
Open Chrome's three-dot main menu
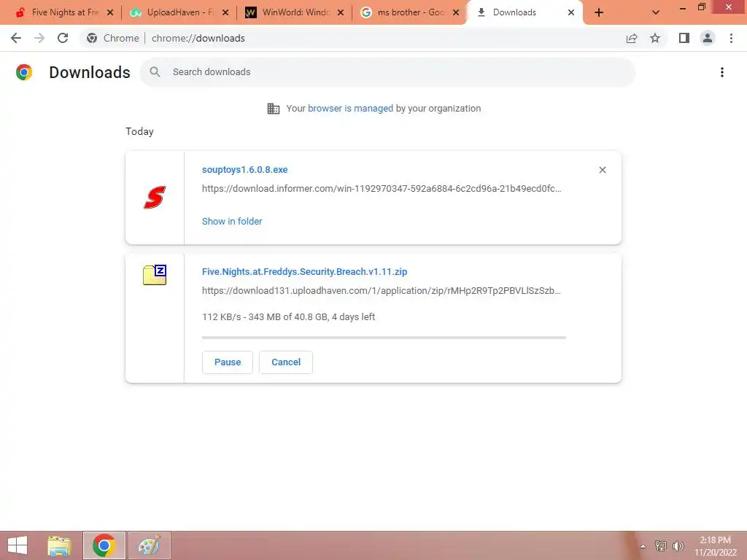[x=731, y=38]
